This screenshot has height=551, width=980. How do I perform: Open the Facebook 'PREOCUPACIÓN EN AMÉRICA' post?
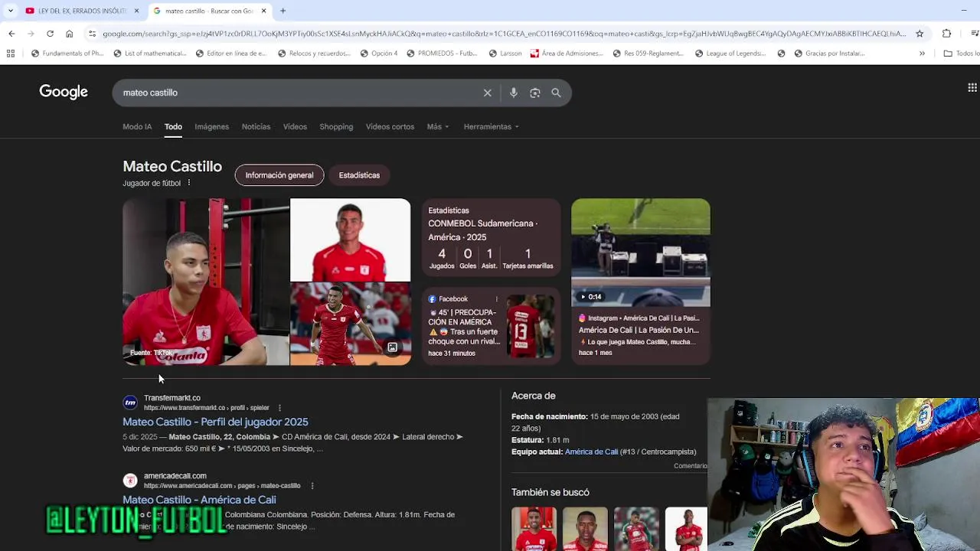492,326
